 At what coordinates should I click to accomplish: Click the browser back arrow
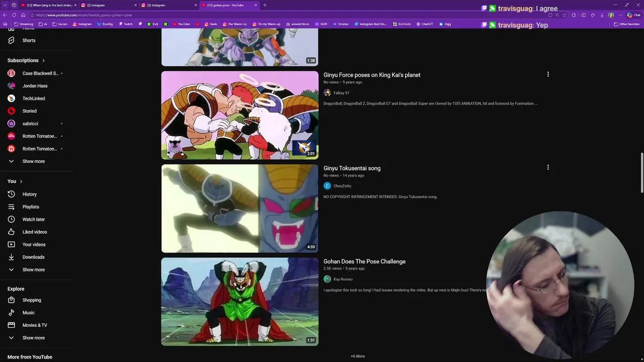[5, 15]
